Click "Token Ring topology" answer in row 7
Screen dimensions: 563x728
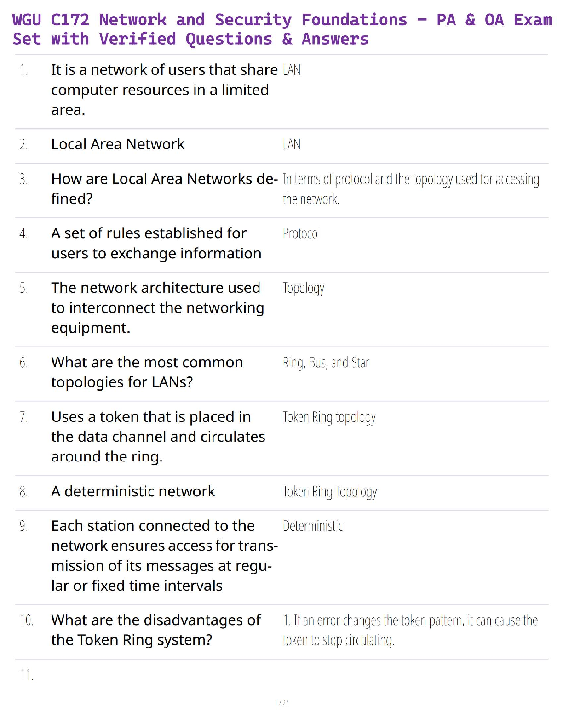[329, 417]
